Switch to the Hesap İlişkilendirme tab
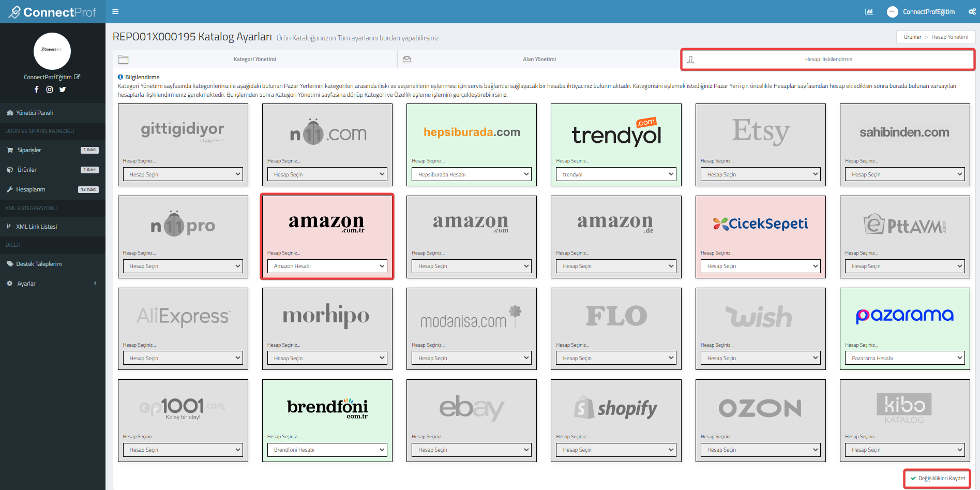Screen dimensions: 980x490 pos(828,59)
